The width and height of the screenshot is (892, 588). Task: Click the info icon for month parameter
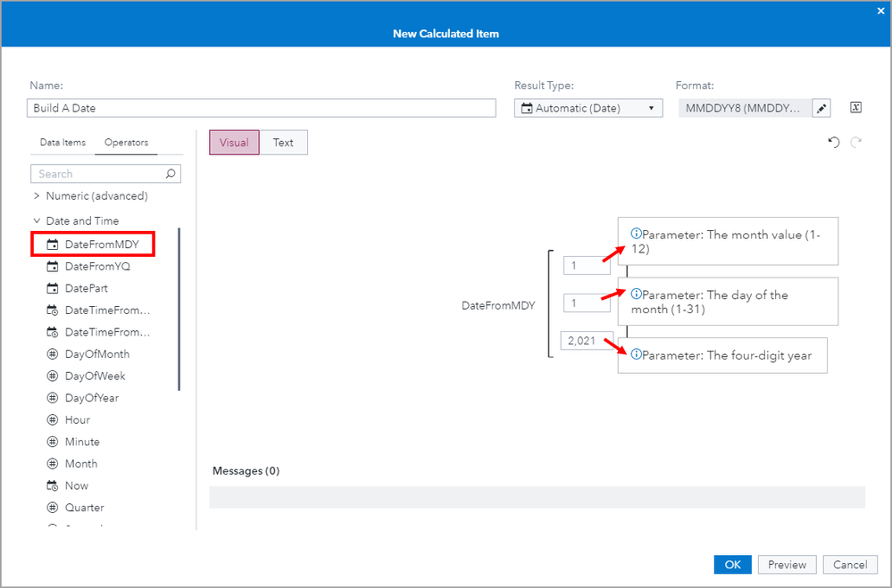tap(636, 234)
